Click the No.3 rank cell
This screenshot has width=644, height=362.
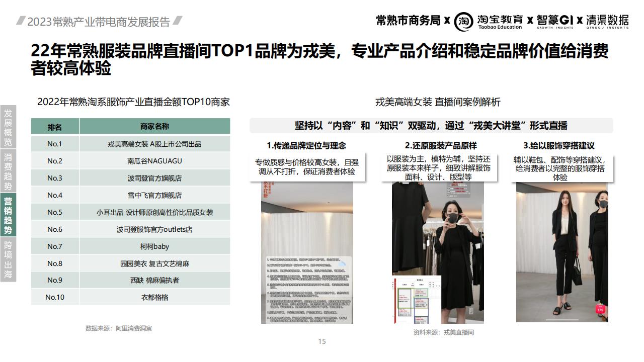[55, 178]
